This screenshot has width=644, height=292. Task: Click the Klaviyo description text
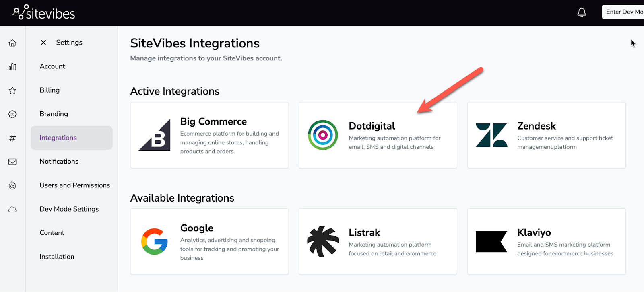pyautogui.click(x=565, y=249)
